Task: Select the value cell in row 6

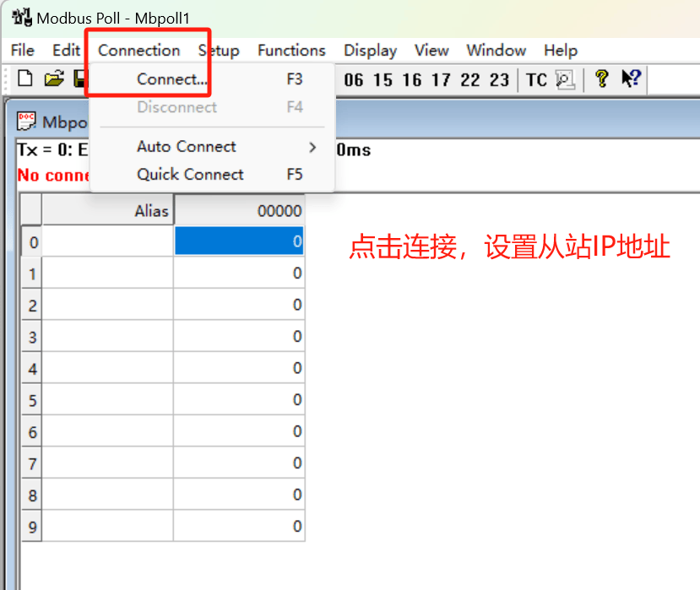Action: 239,431
